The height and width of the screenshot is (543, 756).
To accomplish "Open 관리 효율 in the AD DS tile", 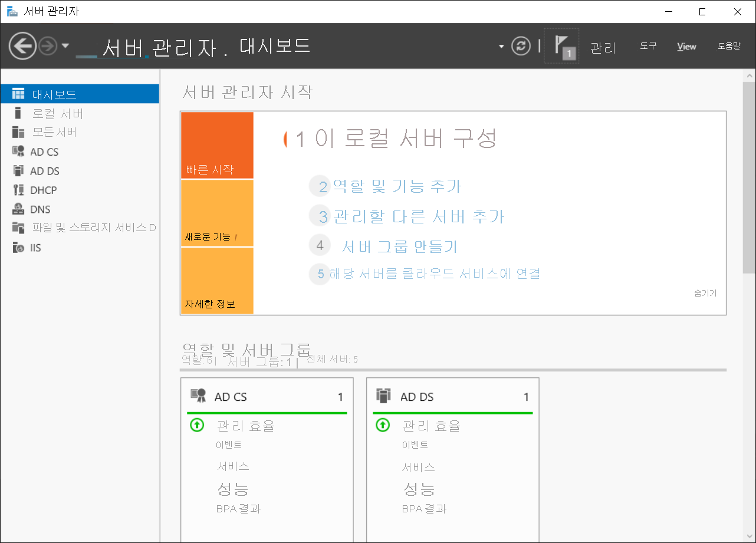I will 432,426.
